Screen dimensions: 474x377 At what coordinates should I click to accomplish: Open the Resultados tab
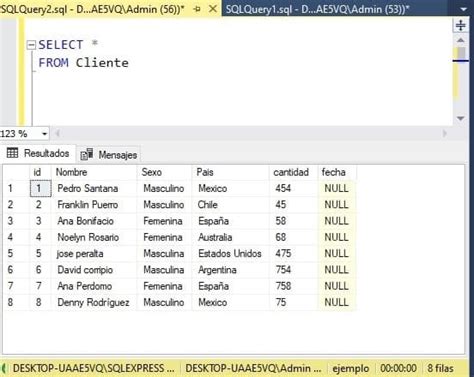(x=38, y=153)
